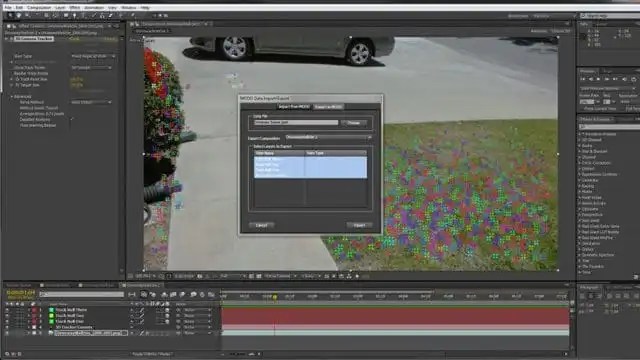The width and height of the screenshot is (640, 360).
Task: Click Browse button in MODO dialog
Action: click(x=353, y=122)
